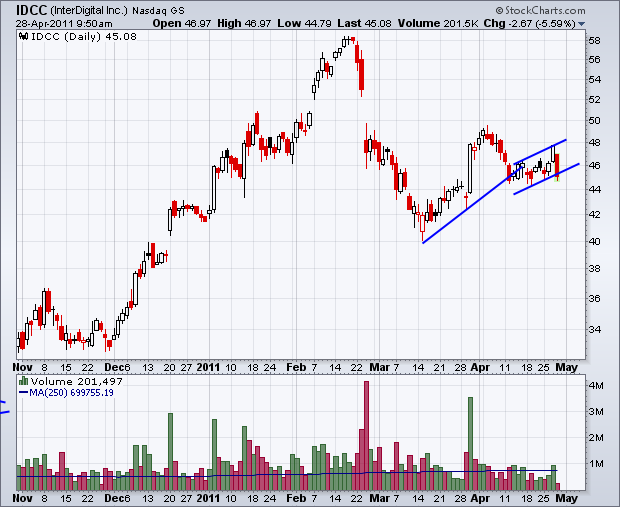Click the long blue rising trendline from mid-March
620x507 pixels.
point(471,206)
